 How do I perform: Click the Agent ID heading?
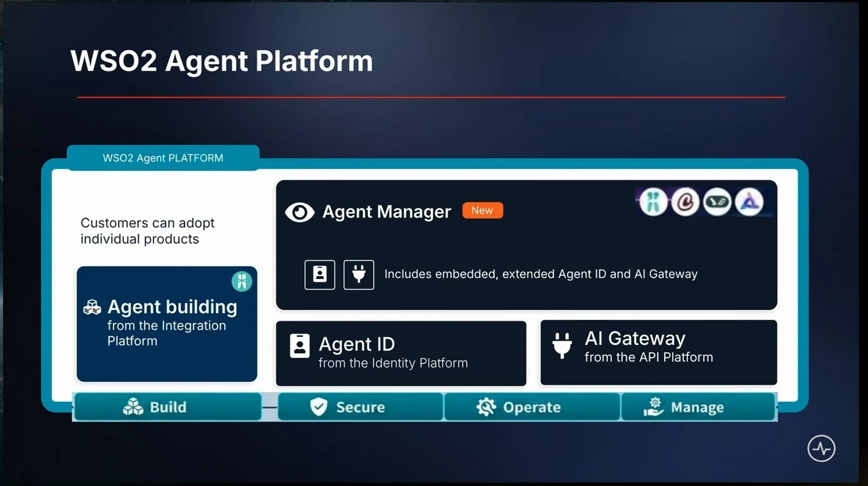357,344
